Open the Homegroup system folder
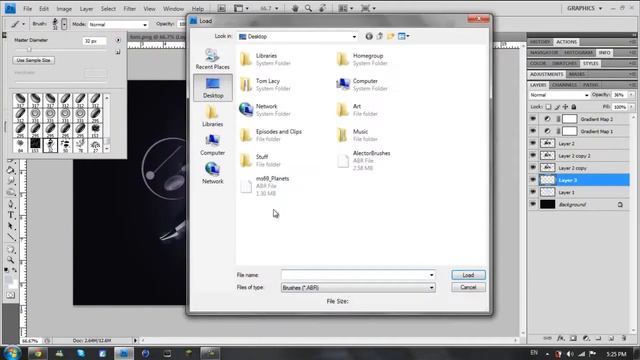This screenshot has width=640, height=360. click(363, 59)
